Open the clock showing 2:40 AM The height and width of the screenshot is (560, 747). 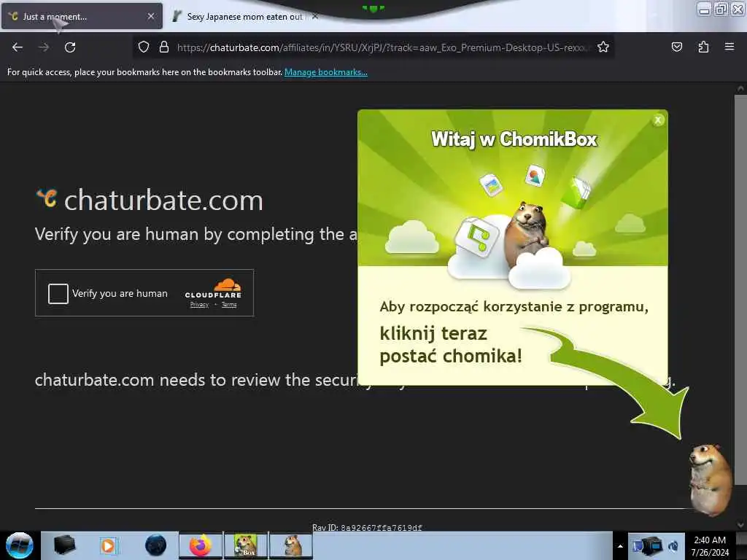pos(710,546)
